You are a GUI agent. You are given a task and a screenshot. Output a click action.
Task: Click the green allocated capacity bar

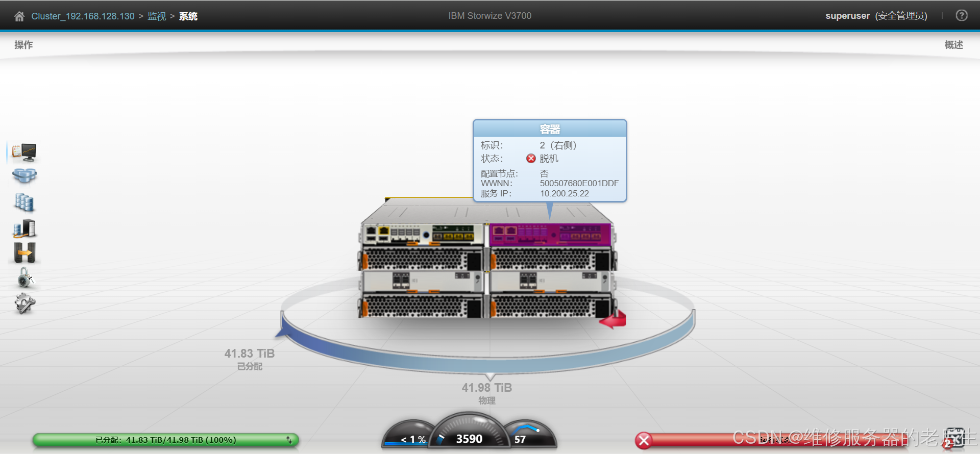[x=166, y=440]
